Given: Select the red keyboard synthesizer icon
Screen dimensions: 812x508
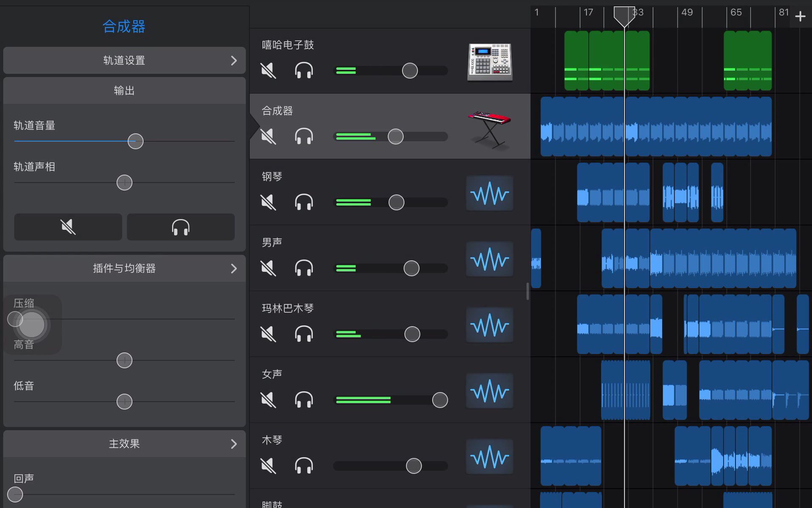Looking at the screenshot, I should click(490, 129).
